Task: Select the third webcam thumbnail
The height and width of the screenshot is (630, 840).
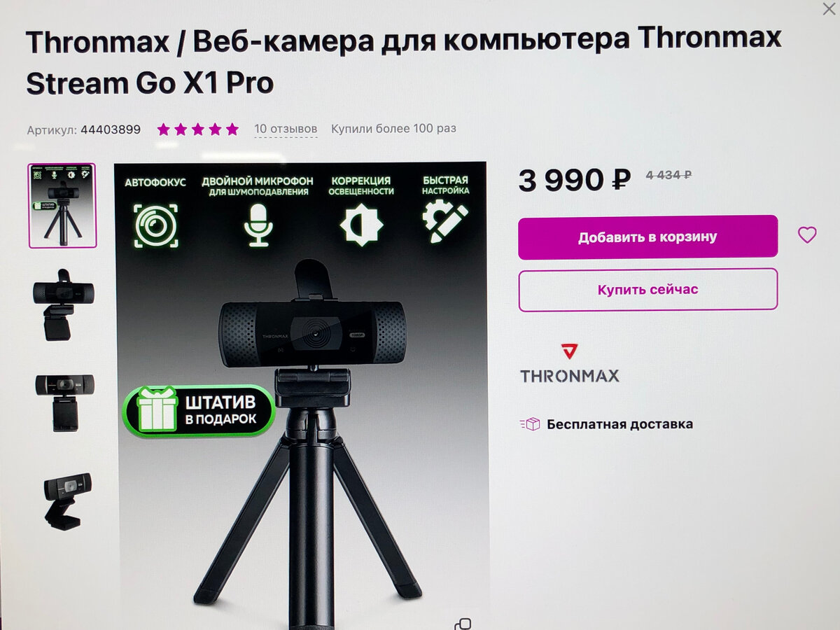Action: 64,402
